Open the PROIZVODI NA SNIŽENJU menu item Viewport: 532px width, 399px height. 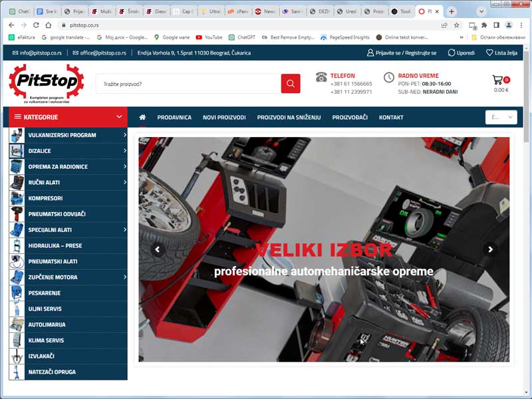pos(289,118)
